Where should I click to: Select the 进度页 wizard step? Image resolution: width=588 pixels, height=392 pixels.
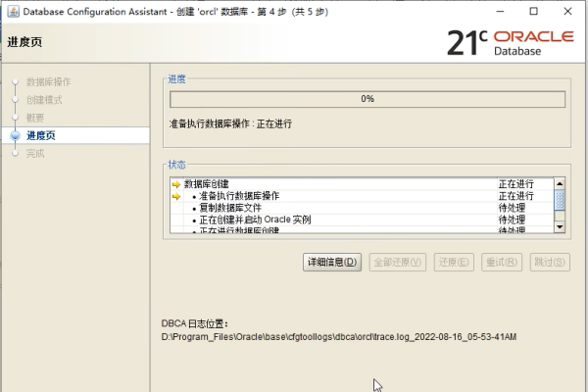click(40, 135)
